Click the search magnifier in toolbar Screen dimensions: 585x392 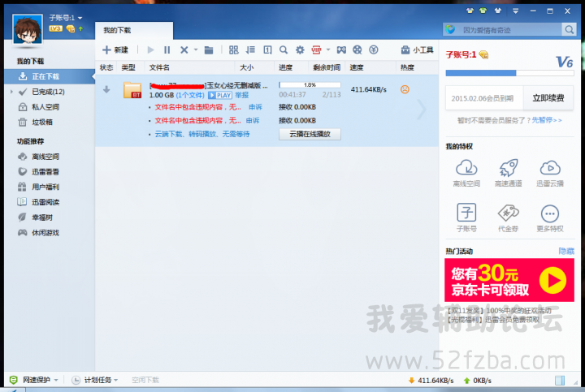[x=284, y=50]
